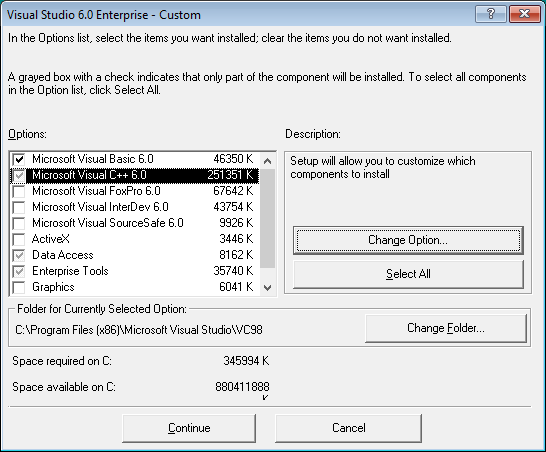Click the options list scrollbar thumb
This screenshot has width=546, height=452.
tap(267, 219)
